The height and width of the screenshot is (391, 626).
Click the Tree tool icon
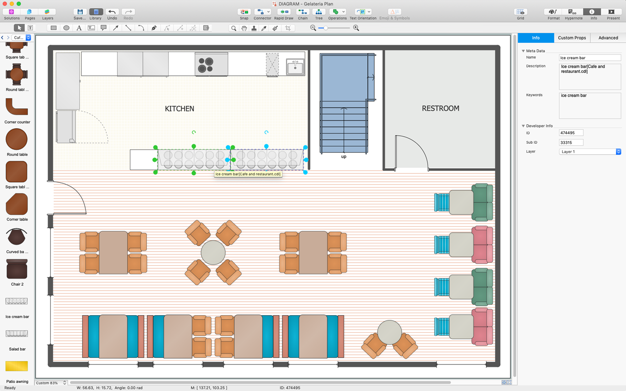point(319,12)
